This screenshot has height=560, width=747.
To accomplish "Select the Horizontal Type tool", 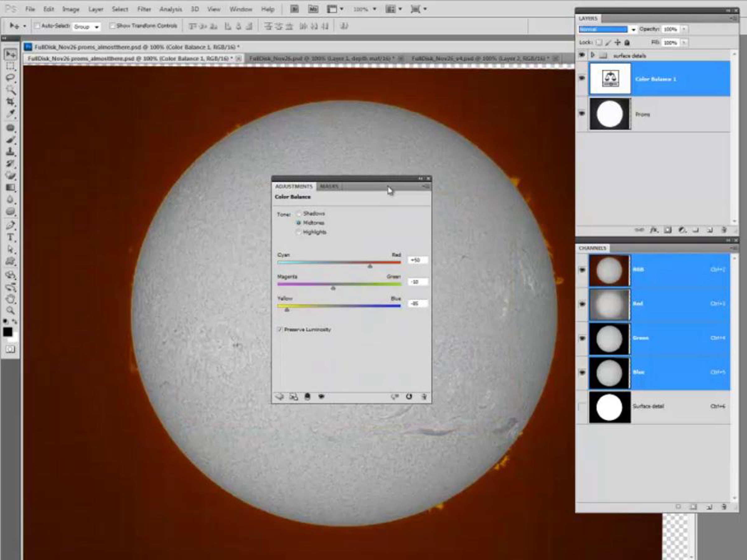I will 10,237.
